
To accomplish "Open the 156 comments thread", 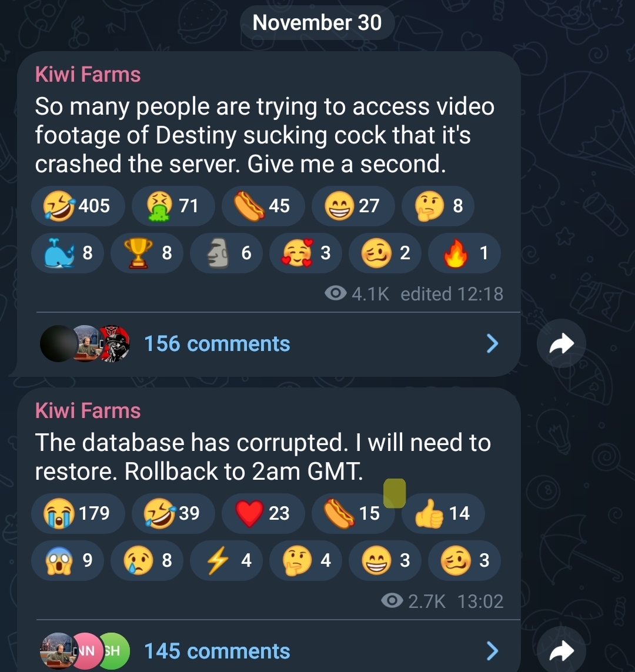I will tap(217, 344).
